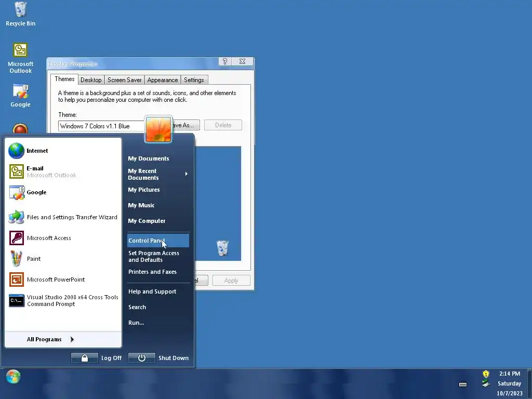Click the Shut Down power icon button
This screenshot has width=532, height=399.
click(141, 358)
